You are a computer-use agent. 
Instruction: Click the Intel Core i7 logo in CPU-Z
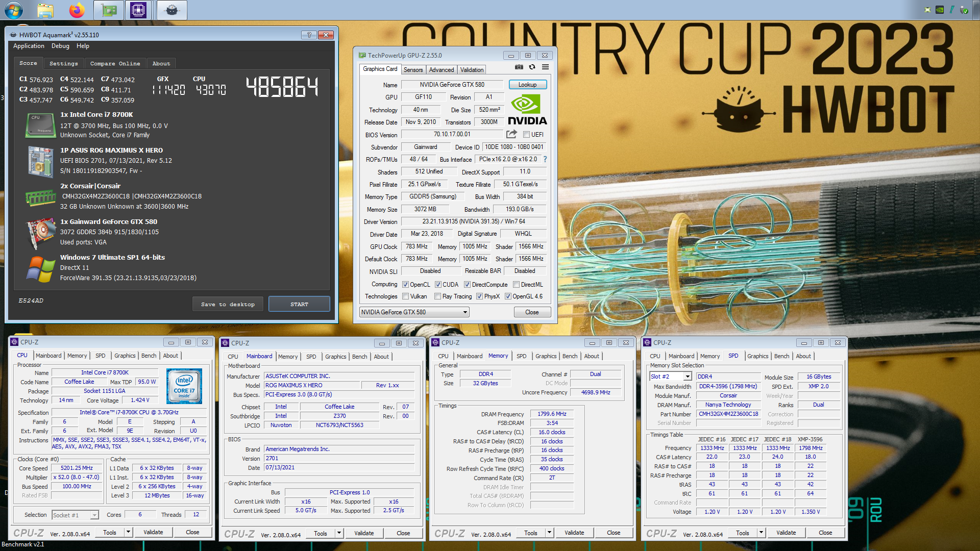[x=184, y=387]
